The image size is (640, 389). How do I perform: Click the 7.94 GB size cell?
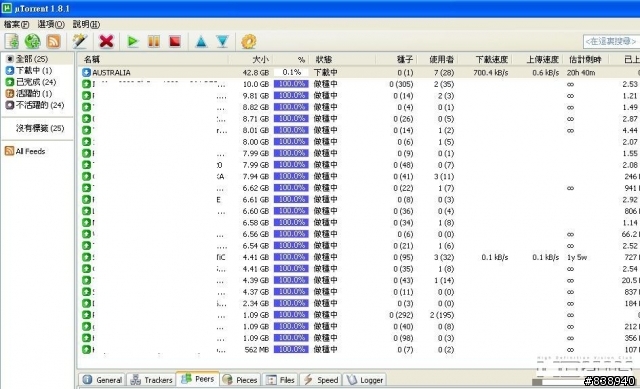[256, 176]
